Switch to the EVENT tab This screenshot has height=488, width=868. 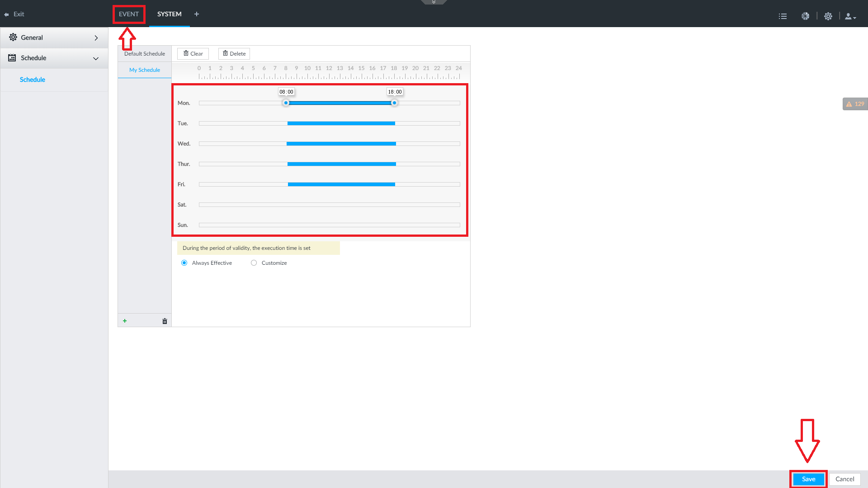(129, 14)
